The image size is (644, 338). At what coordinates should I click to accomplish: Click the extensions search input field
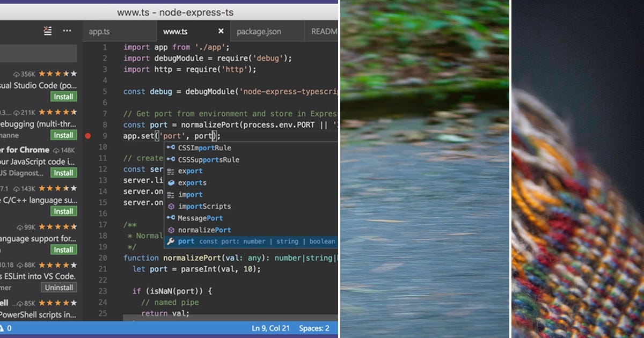pyautogui.click(x=38, y=54)
